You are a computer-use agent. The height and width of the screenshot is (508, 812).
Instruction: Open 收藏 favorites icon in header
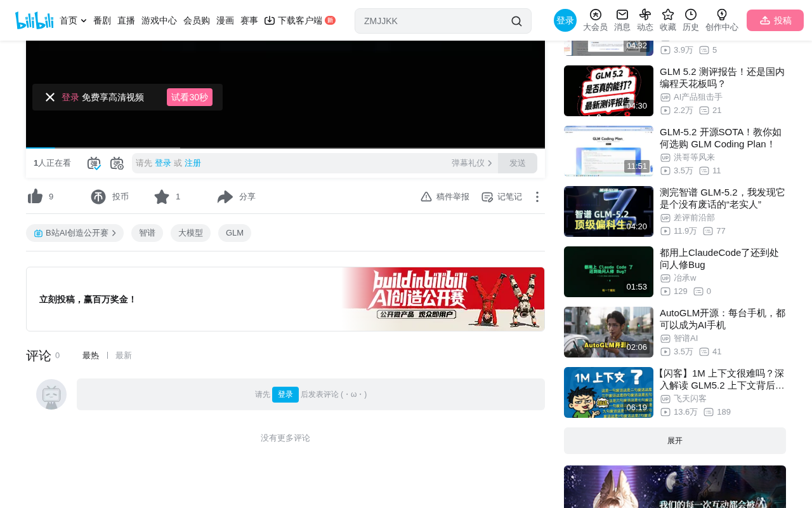tap(668, 20)
